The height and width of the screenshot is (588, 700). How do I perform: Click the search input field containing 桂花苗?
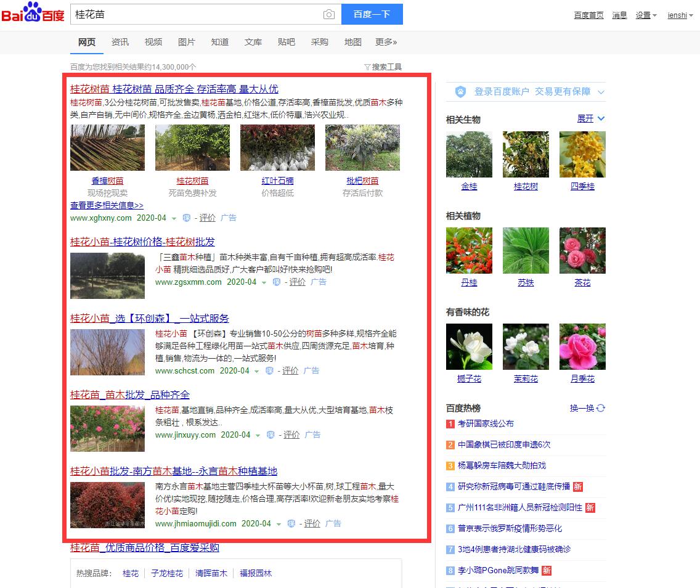(197, 14)
